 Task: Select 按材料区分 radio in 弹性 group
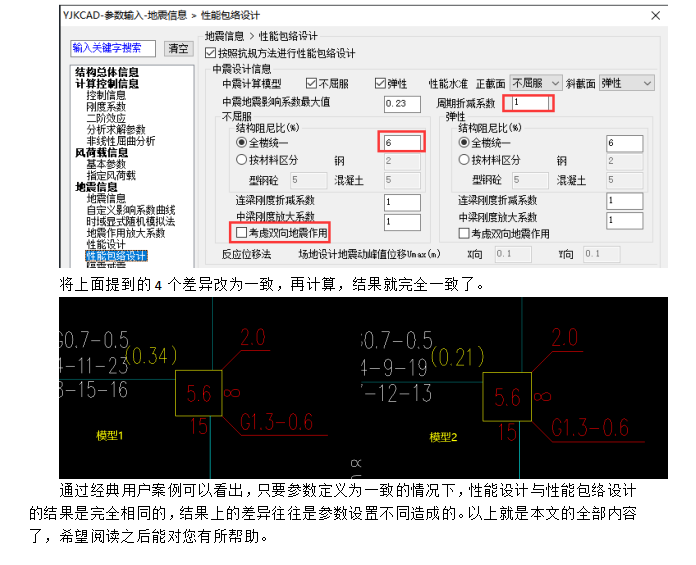(464, 160)
